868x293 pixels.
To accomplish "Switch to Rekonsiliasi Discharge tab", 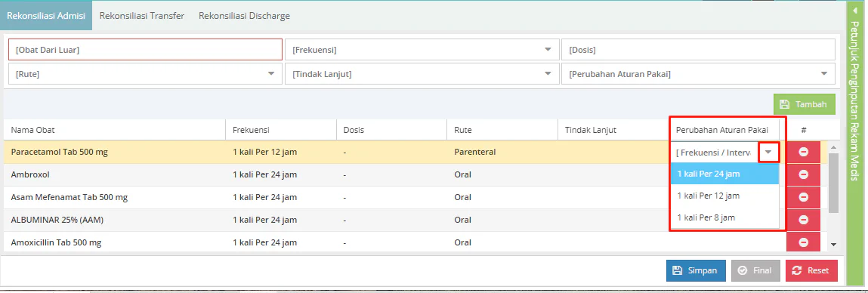I will point(244,16).
